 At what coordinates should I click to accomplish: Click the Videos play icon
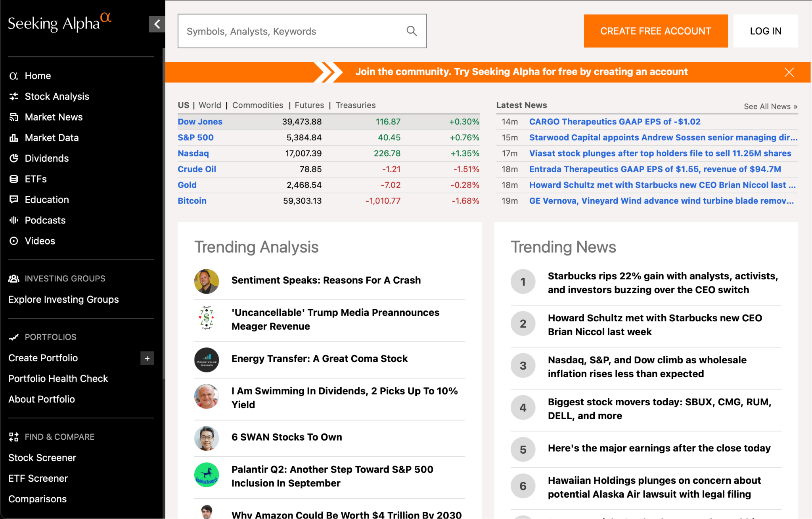tap(14, 240)
